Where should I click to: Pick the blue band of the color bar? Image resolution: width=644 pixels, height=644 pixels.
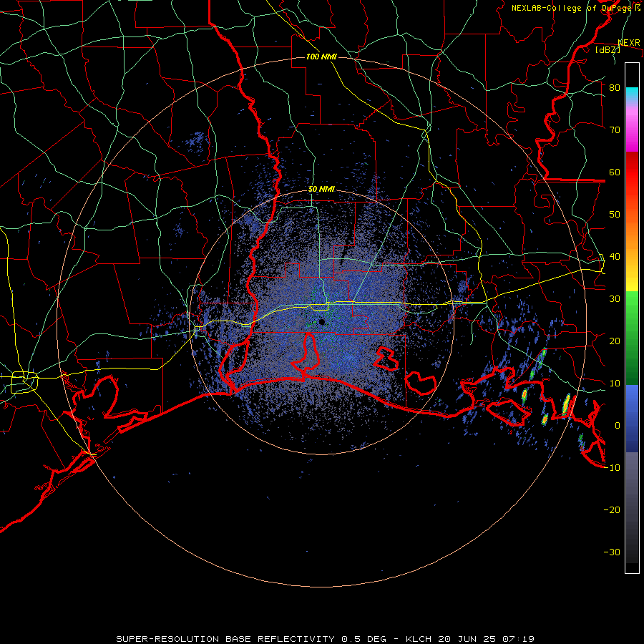click(632, 418)
